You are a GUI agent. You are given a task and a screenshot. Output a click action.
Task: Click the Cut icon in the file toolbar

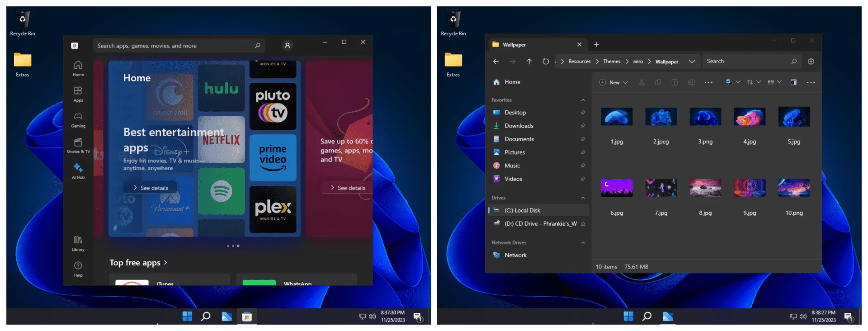pos(641,82)
